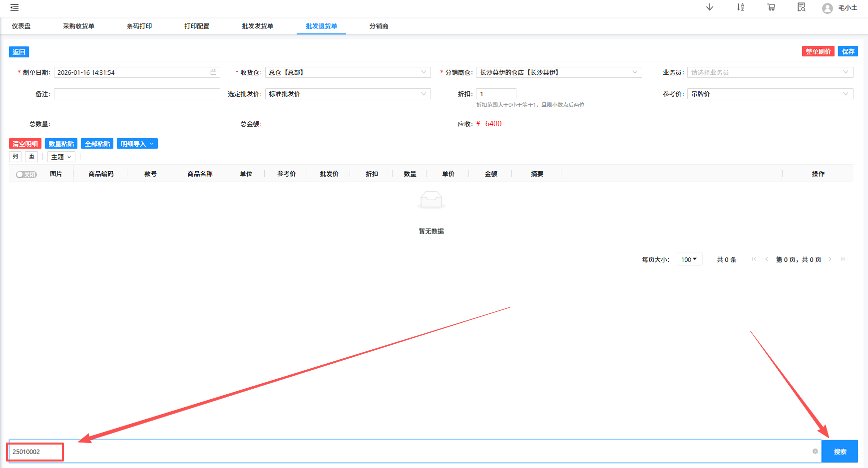Click the clear icon in the search box
The width and height of the screenshot is (868, 468).
tap(814, 451)
